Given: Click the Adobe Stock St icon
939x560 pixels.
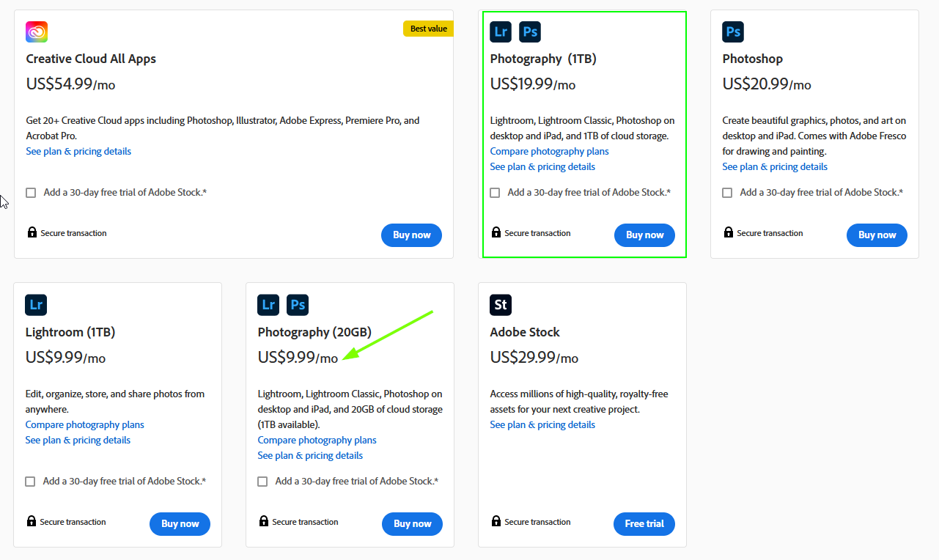Looking at the screenshot, I should pyautogui.click(x=500, y=305).
